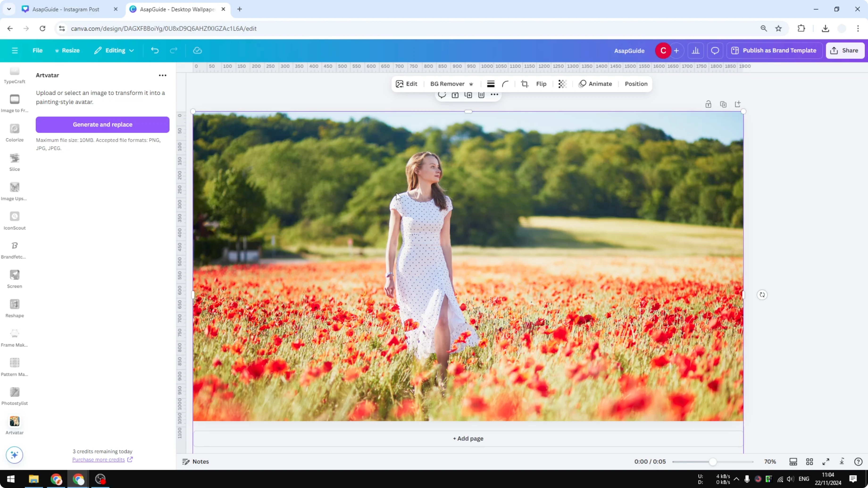Viewport: 868px width, 488px height.
Task: Click the Generate and replace button
Action: click(x=102, y=125)
